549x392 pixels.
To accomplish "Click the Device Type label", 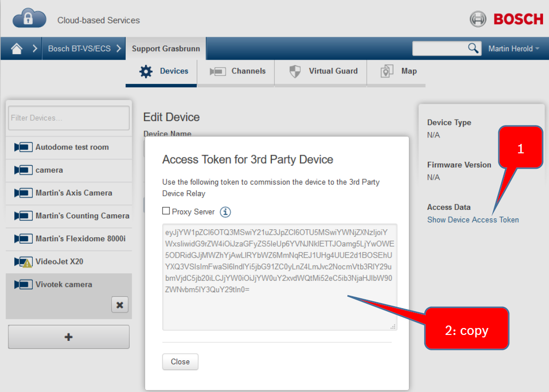I will (449, 123).
